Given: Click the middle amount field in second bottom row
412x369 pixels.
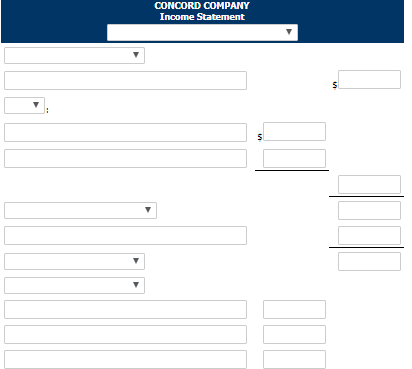Looking at the screenshot, I should [294, 334].
